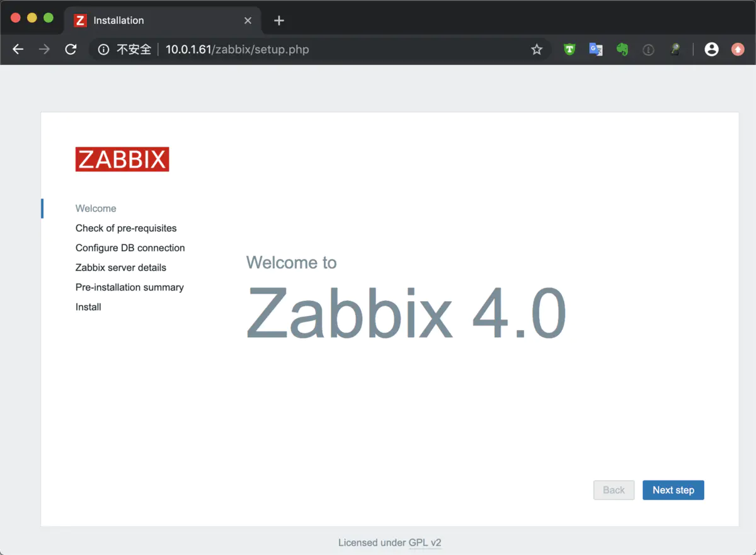The width and height of the screenshot is (756, 555).
Task: Click the grey info circle extension icon
Action: (x=648, y=49)
